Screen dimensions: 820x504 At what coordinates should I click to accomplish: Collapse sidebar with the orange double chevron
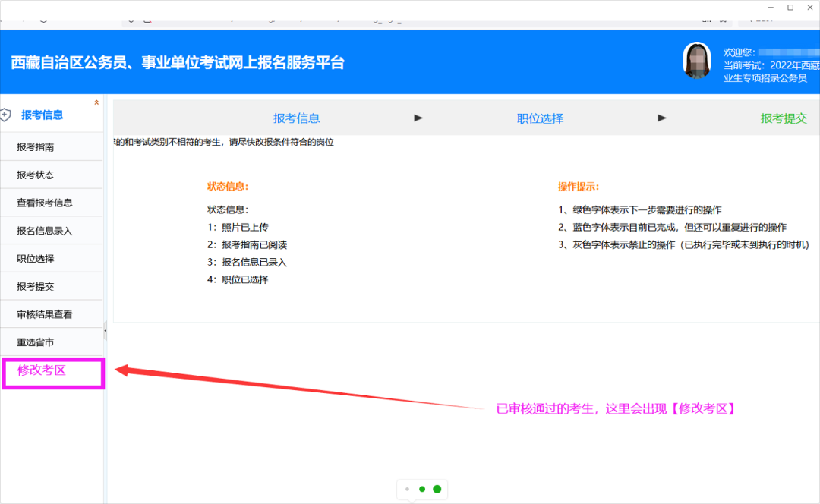pos(96,102)
